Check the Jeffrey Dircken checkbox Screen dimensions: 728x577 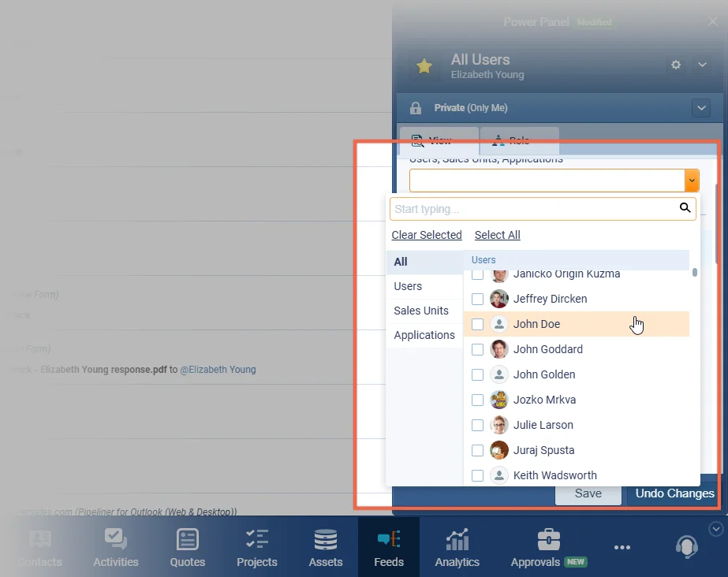pyautogui.click(x=477, y=300)
